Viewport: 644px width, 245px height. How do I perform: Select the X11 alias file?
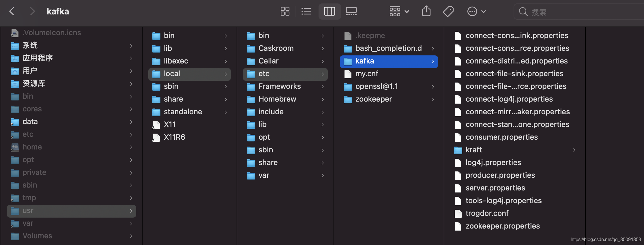click(x=190, y=125)
